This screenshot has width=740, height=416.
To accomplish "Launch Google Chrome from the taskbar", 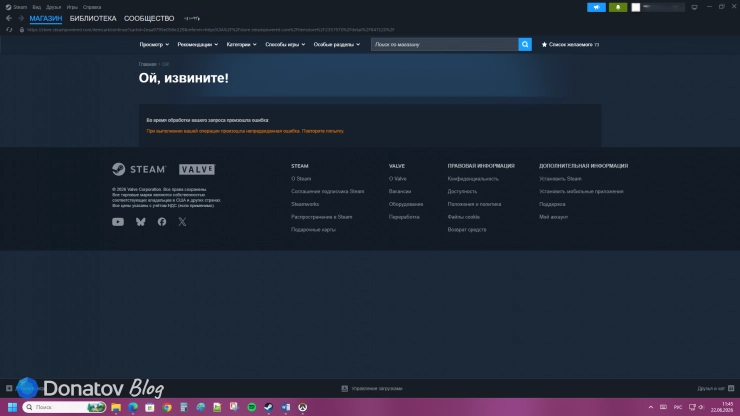I will click(x=167, y=407).
